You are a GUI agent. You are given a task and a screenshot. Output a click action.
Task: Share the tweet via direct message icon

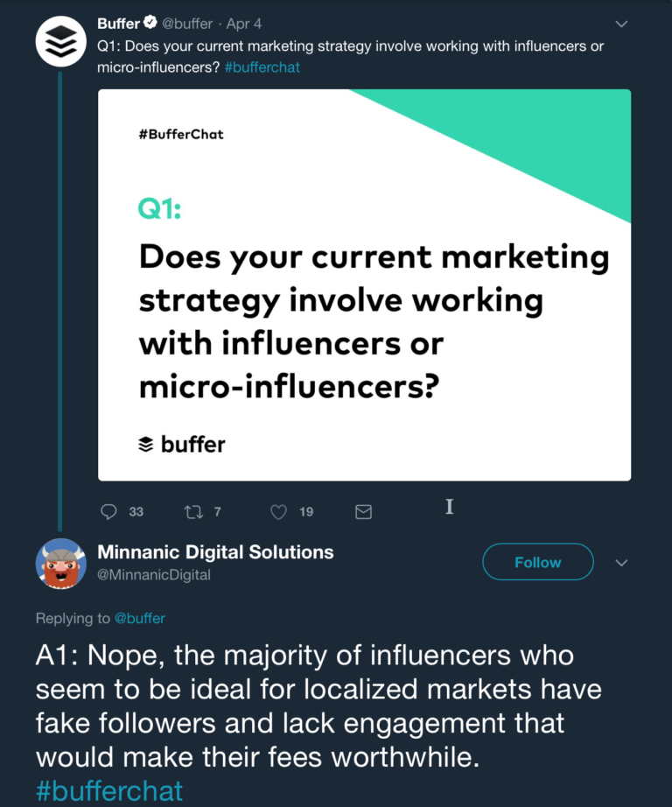363,511
